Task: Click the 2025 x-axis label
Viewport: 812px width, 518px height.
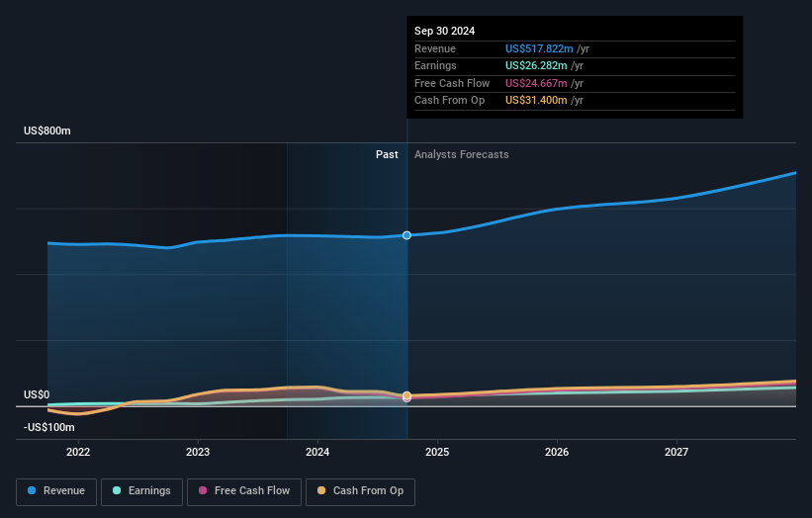Action: [x=437, y=452]
